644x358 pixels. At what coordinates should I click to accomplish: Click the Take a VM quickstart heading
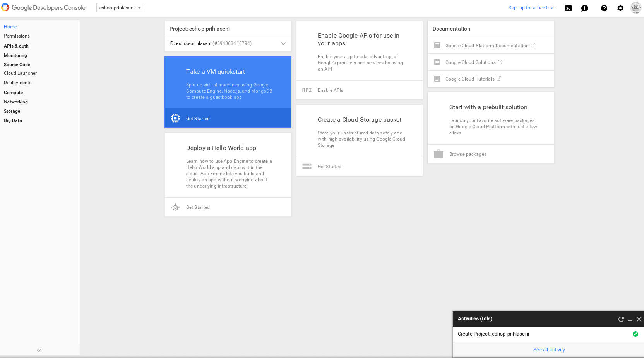tap(216, 72)
